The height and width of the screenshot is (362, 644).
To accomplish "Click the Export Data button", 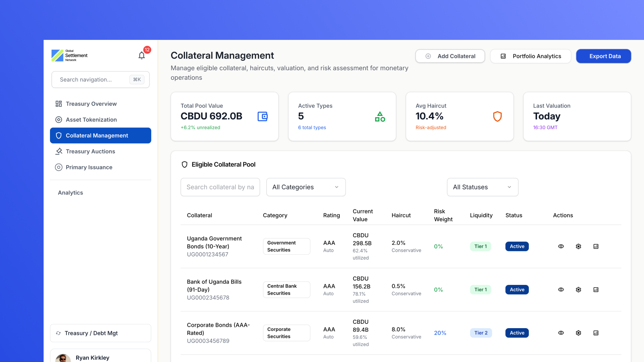I will [603, 56].
